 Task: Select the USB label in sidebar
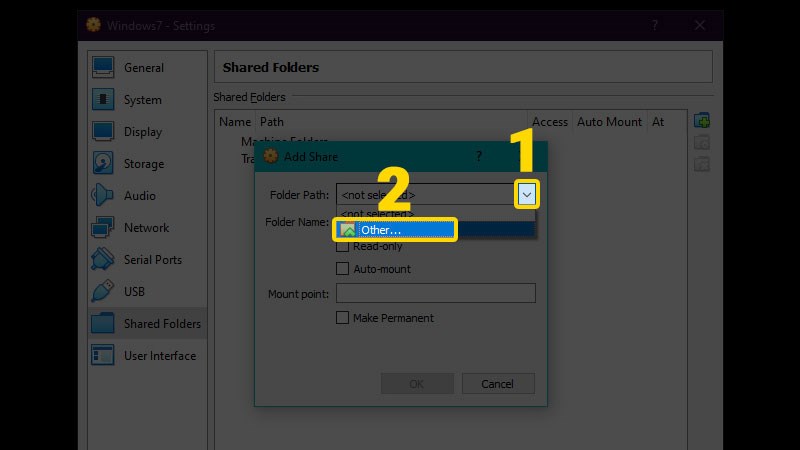[x=134, y=292]
